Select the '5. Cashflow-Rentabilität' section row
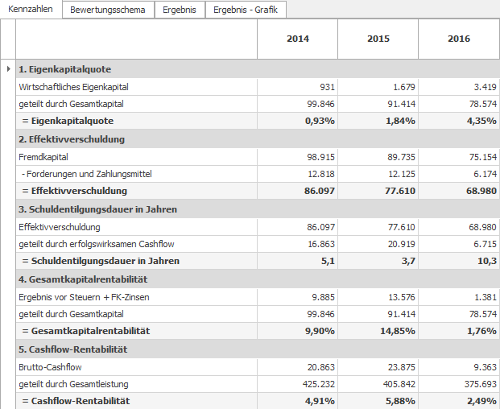Viewport: 500px width, 409px height. tap(258, 349)
